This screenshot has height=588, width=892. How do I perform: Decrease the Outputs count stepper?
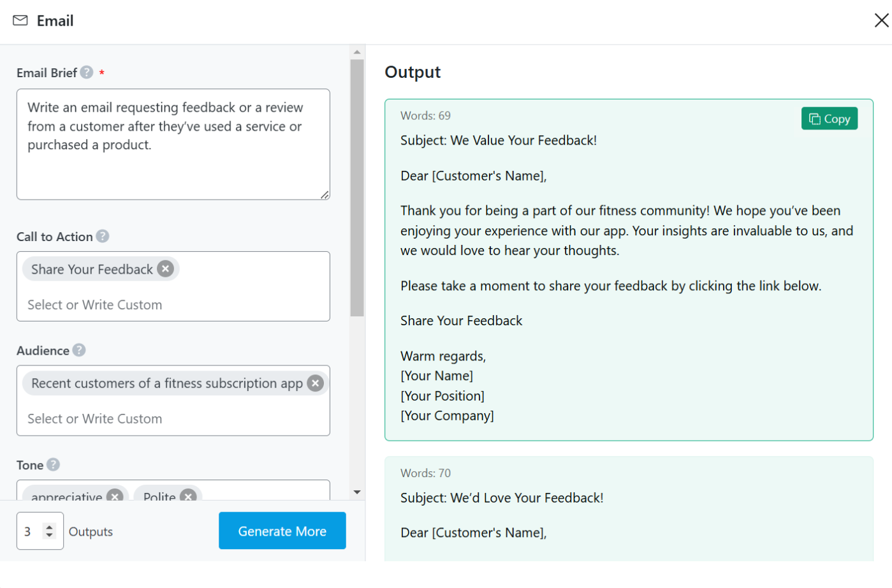pos(50,535)
